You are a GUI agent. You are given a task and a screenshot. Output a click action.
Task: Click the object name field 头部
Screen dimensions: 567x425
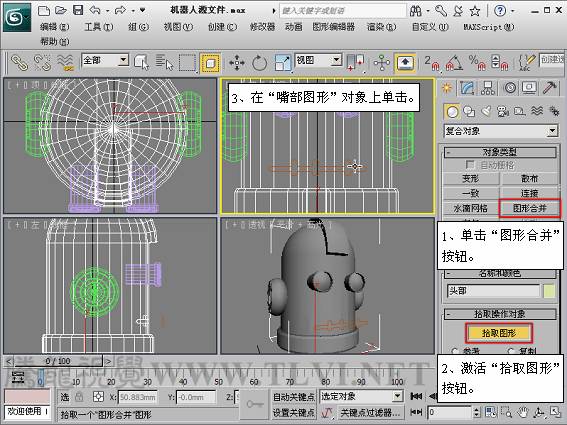point(493,291)
